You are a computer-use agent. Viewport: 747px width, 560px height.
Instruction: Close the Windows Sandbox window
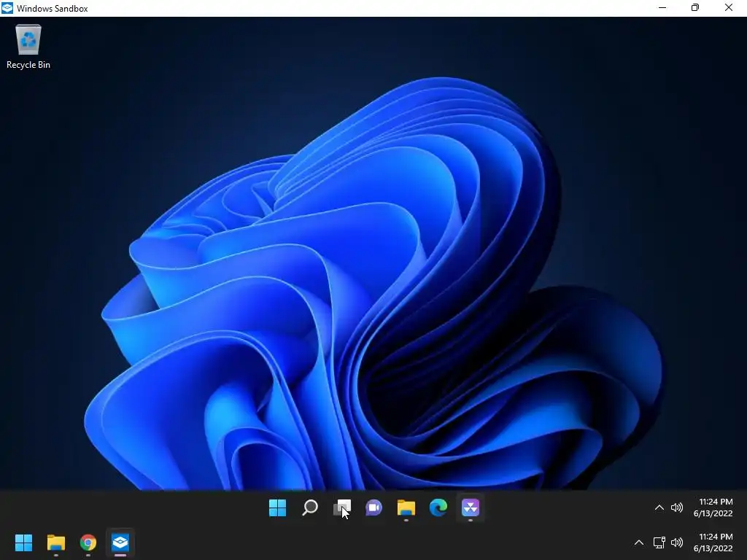click(729, 8)
